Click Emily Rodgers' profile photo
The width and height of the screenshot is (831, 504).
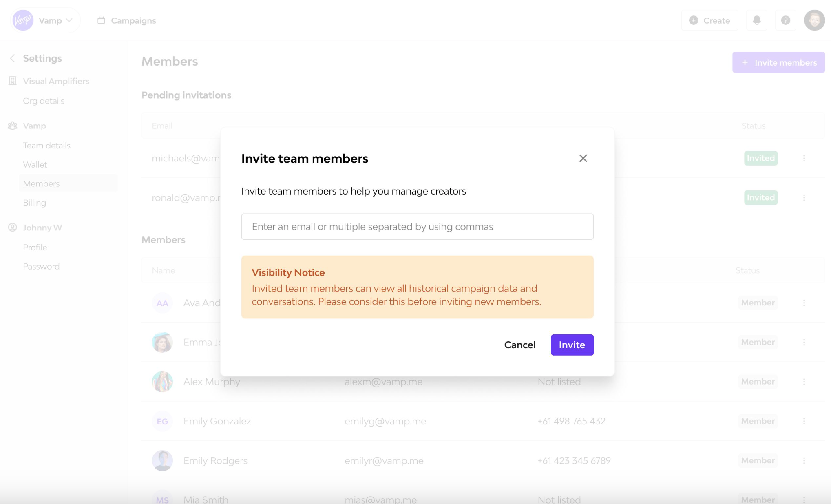tap(162, 461)
